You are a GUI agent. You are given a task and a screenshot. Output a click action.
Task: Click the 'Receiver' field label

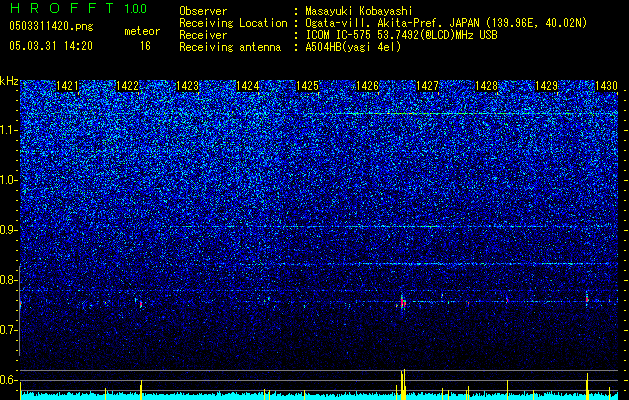[203, 35]
